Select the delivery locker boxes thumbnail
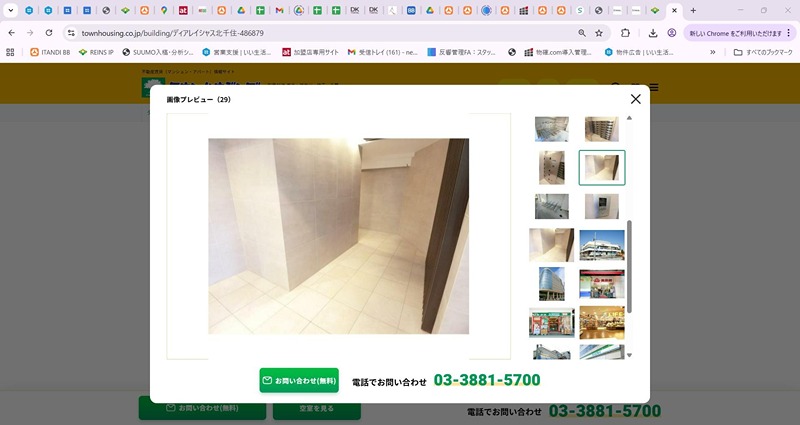Image resolution: width=800 pixels, height=425 pixels. tap(552, 167)
